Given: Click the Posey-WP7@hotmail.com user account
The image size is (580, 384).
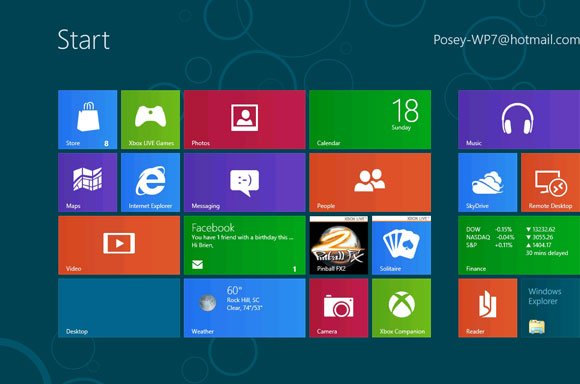Looking at the screenshot, I should [506, 40].
